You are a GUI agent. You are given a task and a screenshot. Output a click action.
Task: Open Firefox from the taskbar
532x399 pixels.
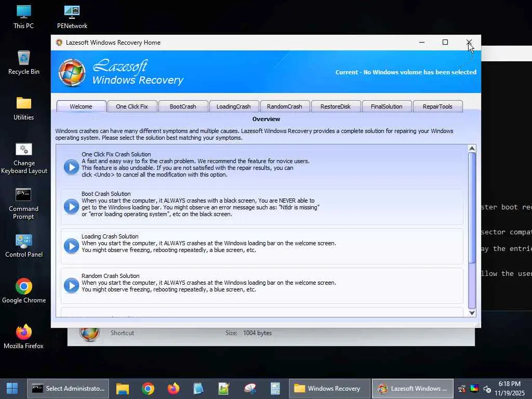(174, 389)
